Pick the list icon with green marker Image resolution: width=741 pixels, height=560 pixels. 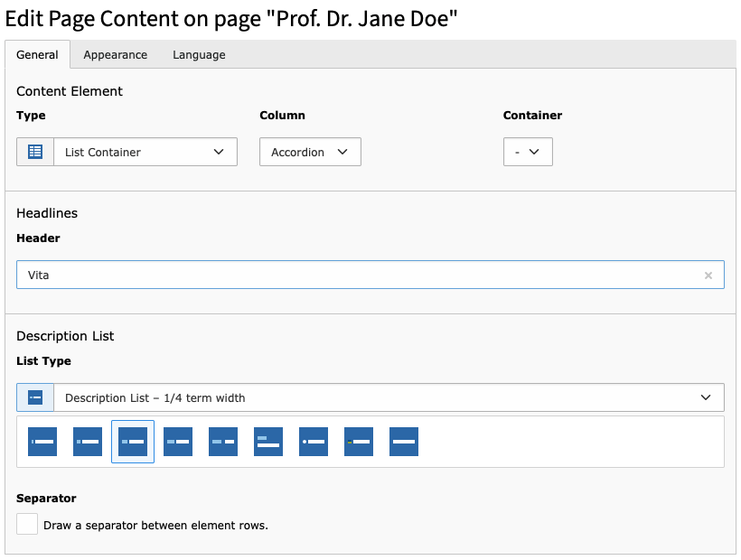point(359,442)
